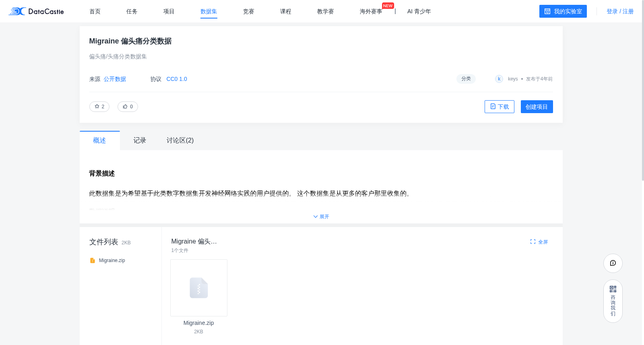Expand the overview description
This screenshot has height=345, width=644.
[321, 217]
